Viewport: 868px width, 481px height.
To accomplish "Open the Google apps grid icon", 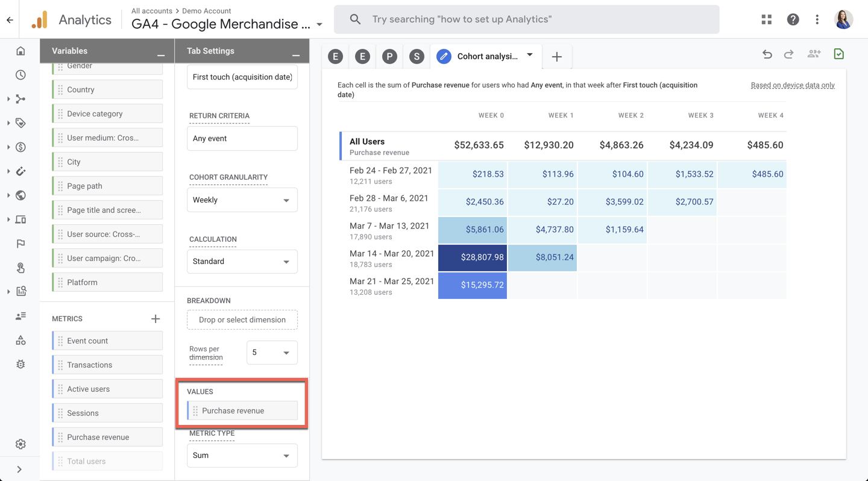I will pos(766,19).
